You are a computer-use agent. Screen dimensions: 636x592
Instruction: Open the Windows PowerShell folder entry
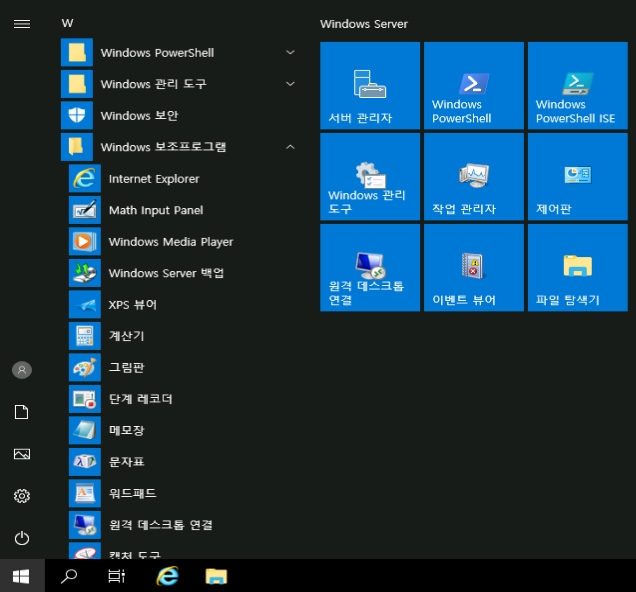pyautogui.click(x=179, y=52)
